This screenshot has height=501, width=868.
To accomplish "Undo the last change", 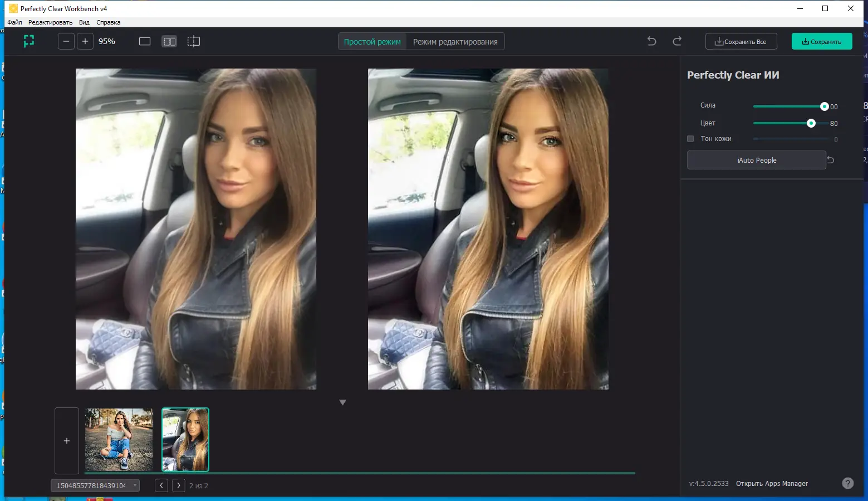I will coord(652,41).
